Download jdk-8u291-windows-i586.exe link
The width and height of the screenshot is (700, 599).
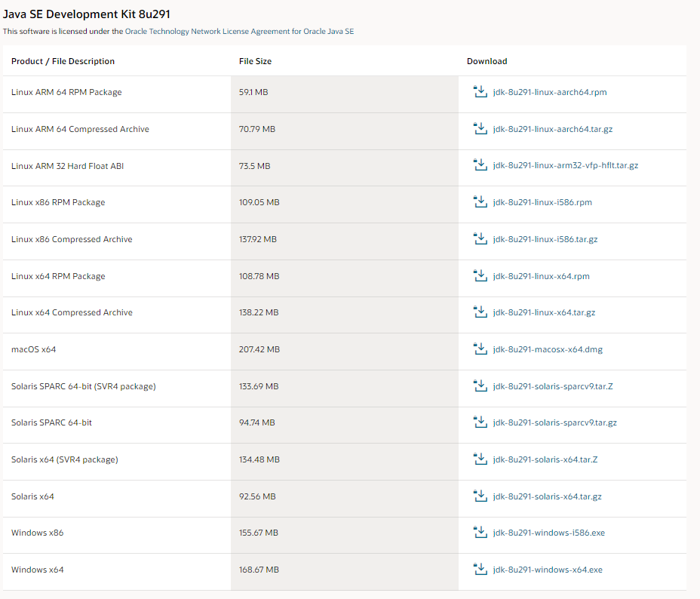point(549,533)
